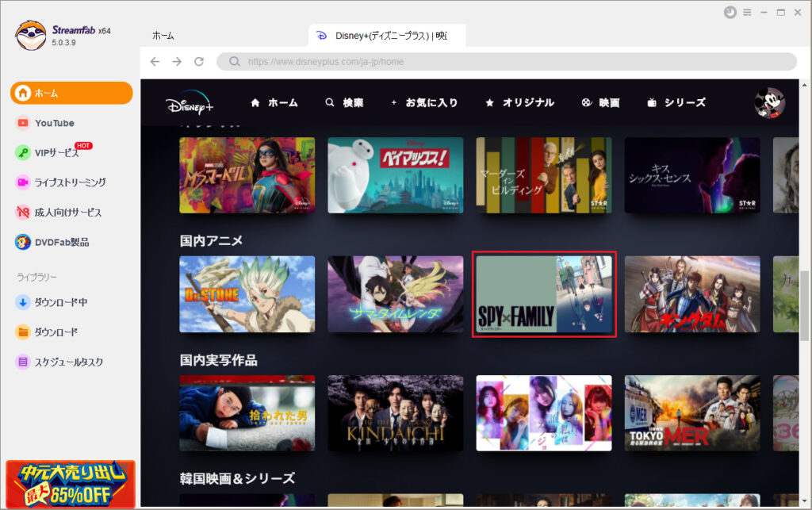Open 映画 in Disney+ navigation
Screen dimensions: 812x510
(x=610, y=102)
